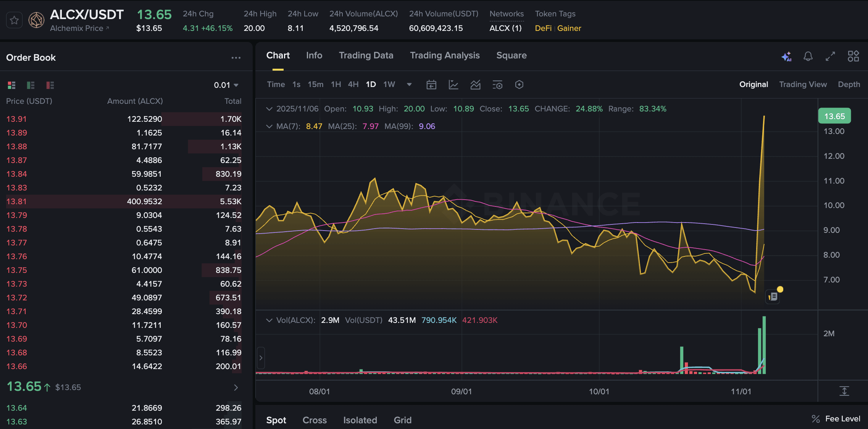This screenshot has height=429, width=868.
Task: Add ALCX/USDT to favorites star
Action: (x=14, y=20)
